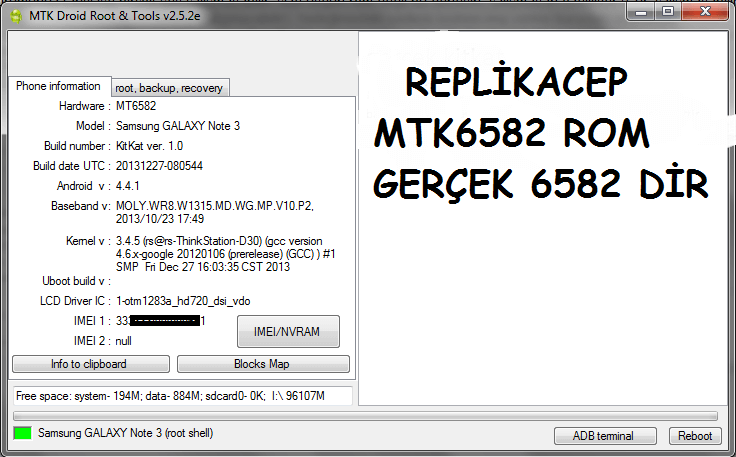The height and width of the screenshot is (457, 736).
Task: Open the Blocks Map
Action: click(x=263, y=364)
